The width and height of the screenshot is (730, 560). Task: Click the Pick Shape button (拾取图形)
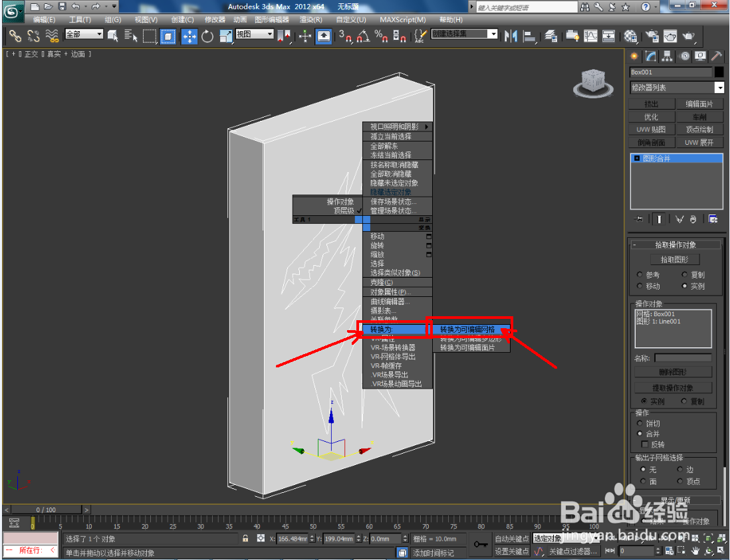point(675,260)
